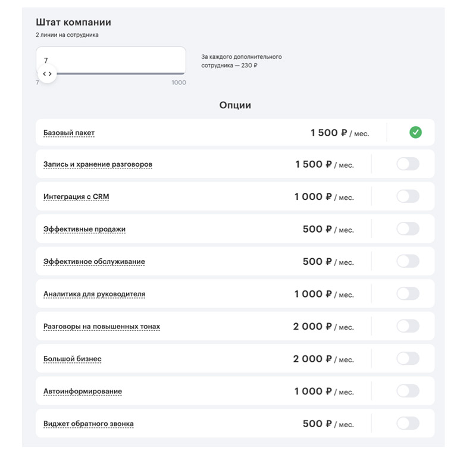Click the green Базовый пакет checkmark icon
Image resolution: width=476 pixels, height=454 pixels.
coord(415,132)
